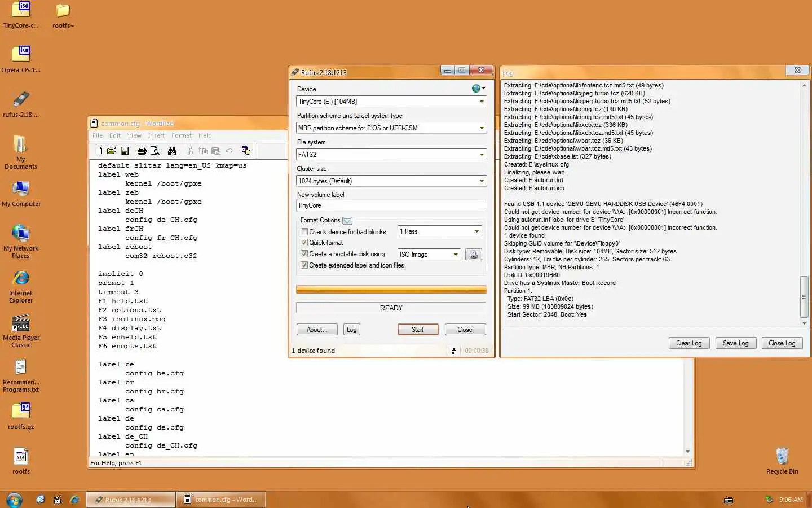This screenshot has height=508, width=812.
Task: Click the Undo arrow in WordPad toolbar
Action: [x=228, y=151]
